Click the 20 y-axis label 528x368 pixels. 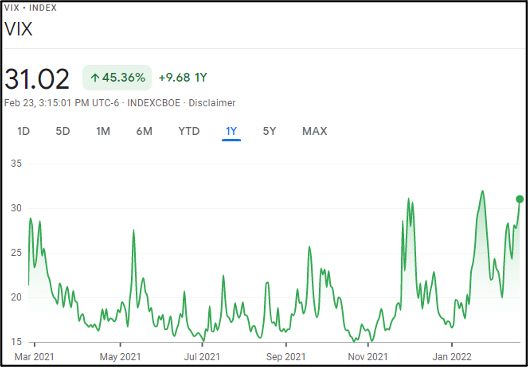pos(16,297)
